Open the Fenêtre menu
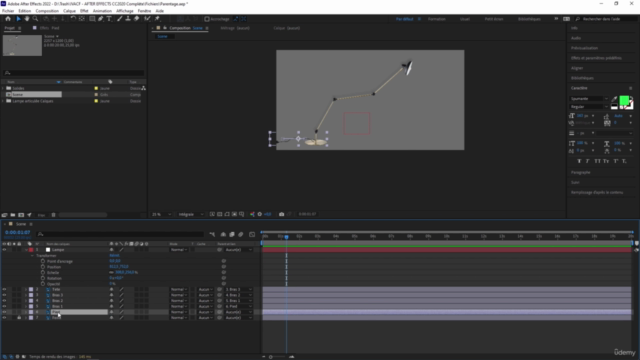This screenshot has height=360, width=640. [x=144, y=11]
